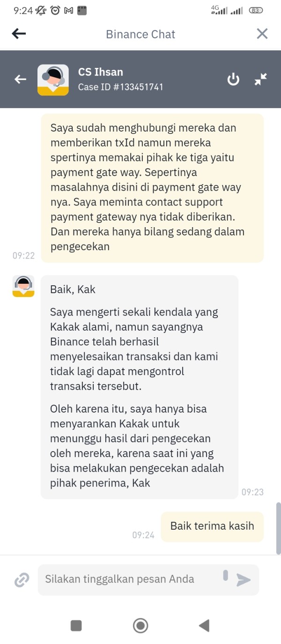The height and width of the screenshot is (644, 281).
Task: Close the Binance Chat screen
Action: pos(262,34)
